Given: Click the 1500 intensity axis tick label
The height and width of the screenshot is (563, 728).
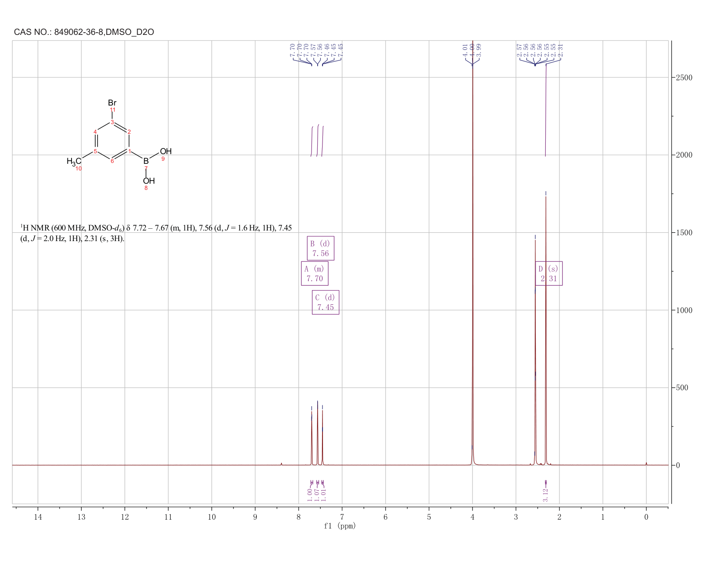Looking at the screenshot, I should [x=683, y=233].
